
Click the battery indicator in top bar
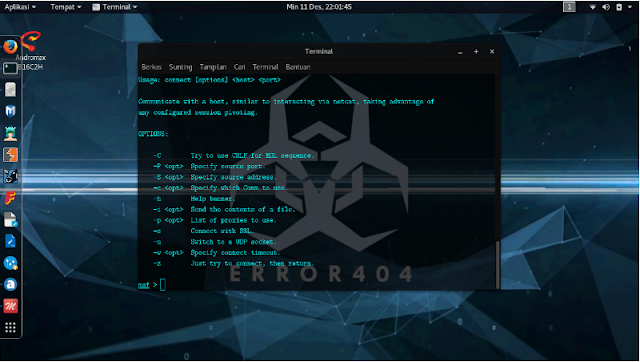(x=619, y=7)
